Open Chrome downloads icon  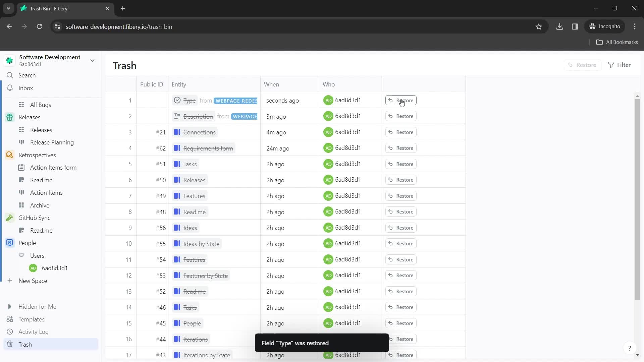coord(559,26)
